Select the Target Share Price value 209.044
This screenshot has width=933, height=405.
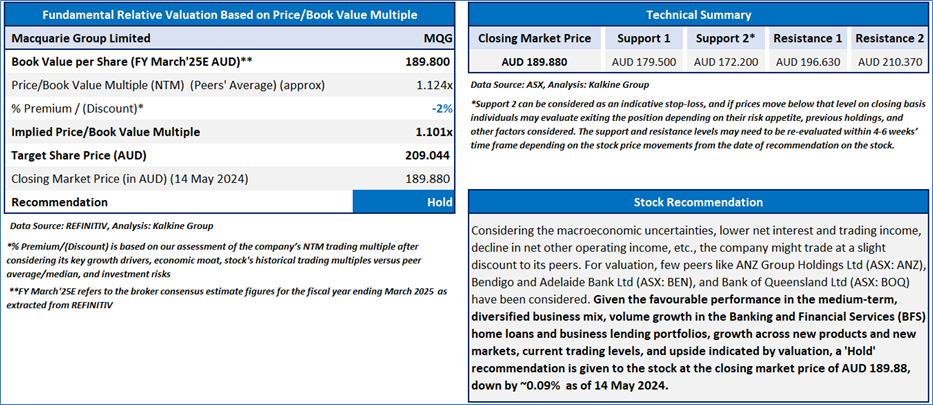tap(424, 156)
